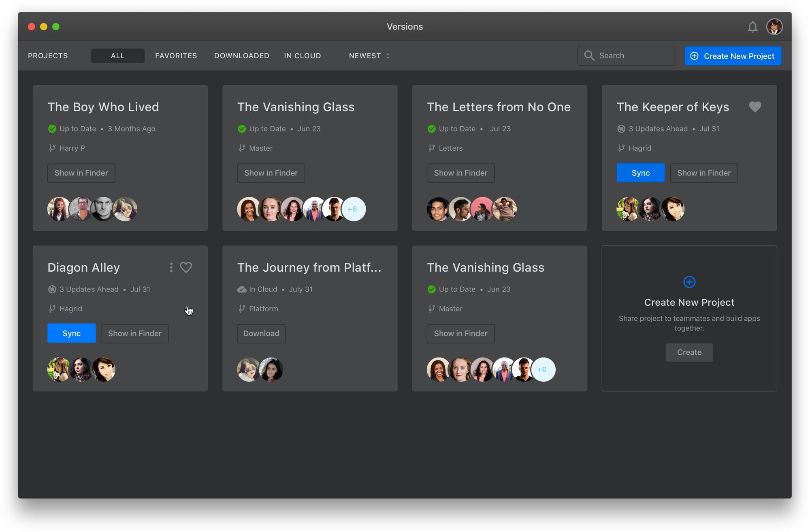Download The Journey from Platf... project
The height and width of the screenshot is (532, 810).
tap(261, 333)
